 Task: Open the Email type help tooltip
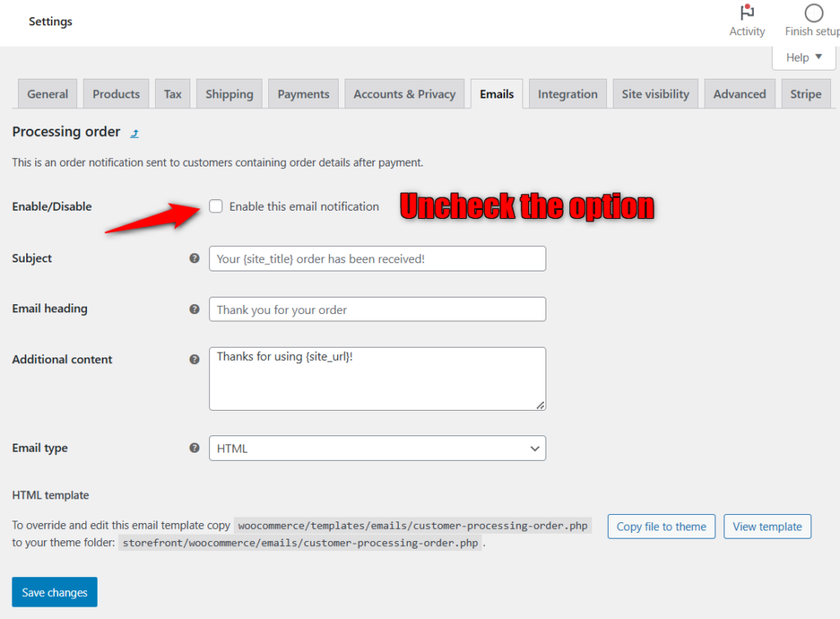point(194,448)
